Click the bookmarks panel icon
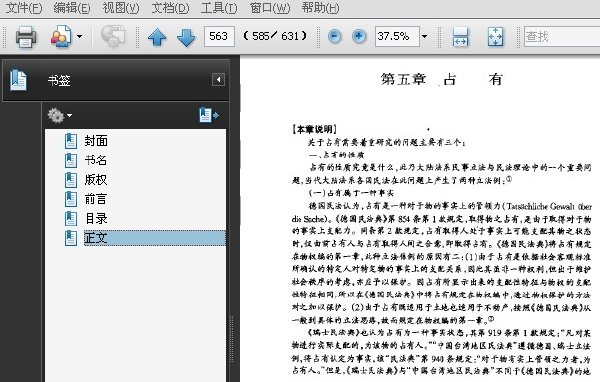Image resolution: width=600 pixels, height=382 pixels. [x=18, y=80]
